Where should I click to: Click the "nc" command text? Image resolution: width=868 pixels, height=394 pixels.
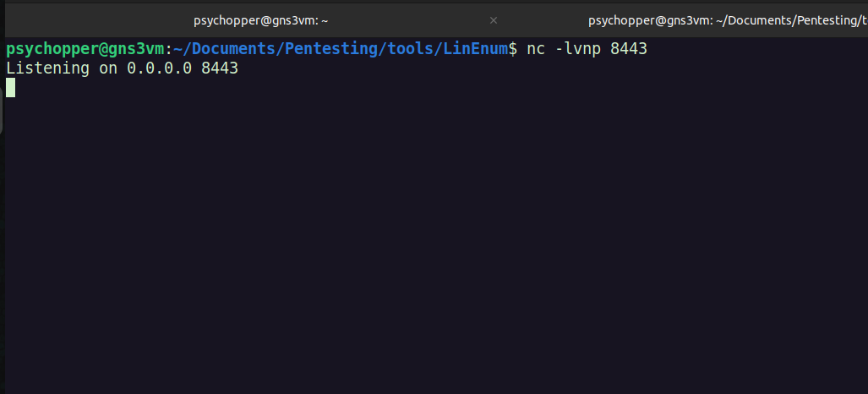tap(535, 49)
